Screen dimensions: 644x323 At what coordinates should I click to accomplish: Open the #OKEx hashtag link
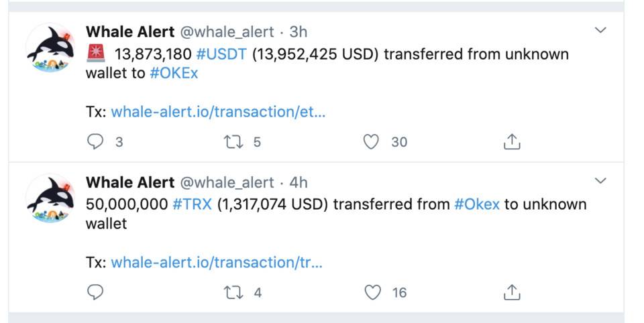(174, 73)
